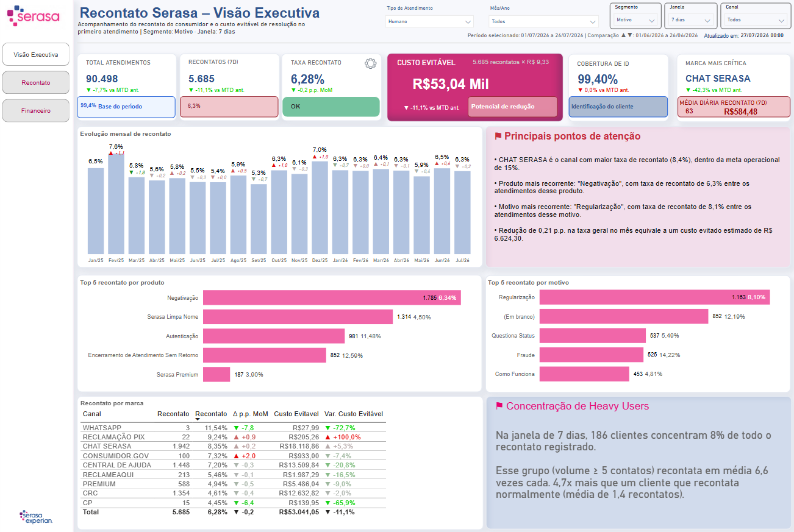Select the CONSUMIDOR.GOV row label
This screenshot has height=532, width=794.
(115, 456)
